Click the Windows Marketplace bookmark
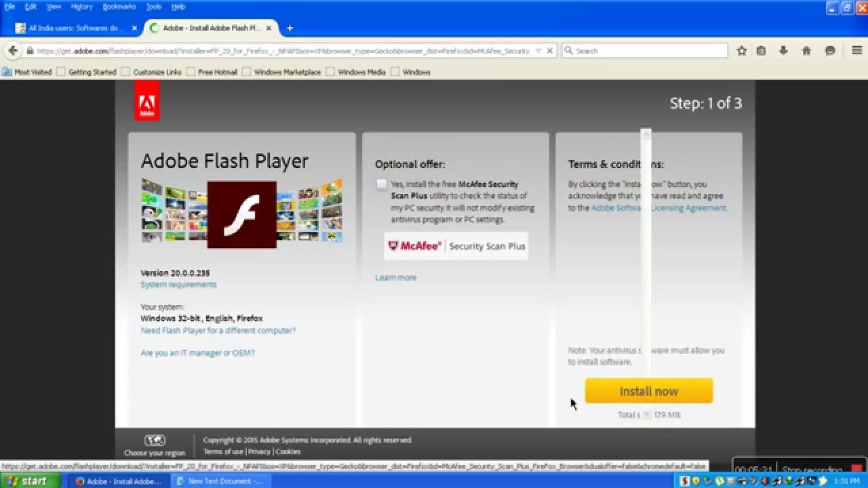The width and height of the screenshot is (868, 488). coord(281,72)
